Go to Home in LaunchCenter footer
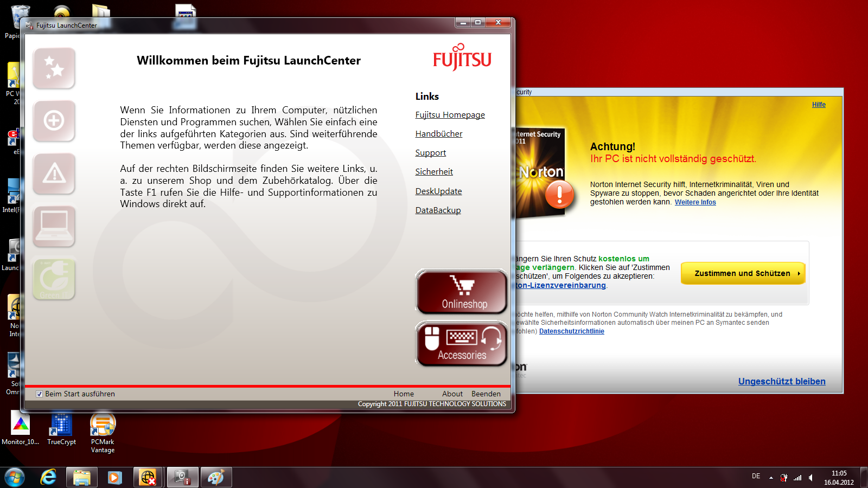The height and width of the screenshot is (488, 868). click(x=404, y=394)
